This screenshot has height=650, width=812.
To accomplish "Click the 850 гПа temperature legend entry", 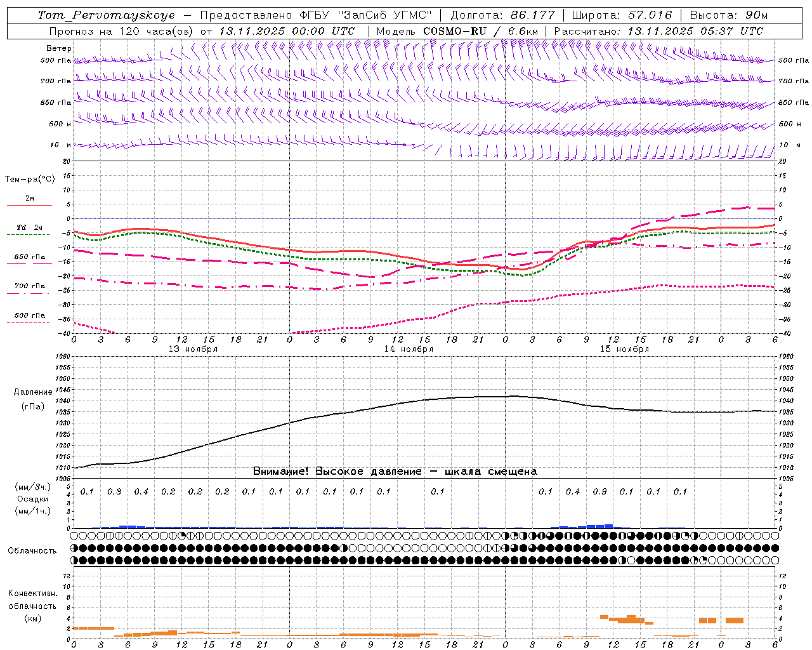I will tap(29, 257).
